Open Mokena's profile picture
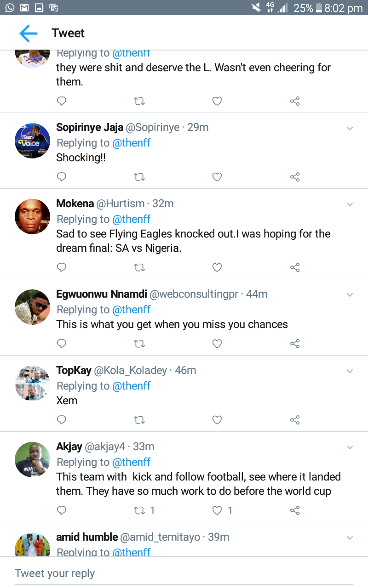 click(x=32, y=217)
